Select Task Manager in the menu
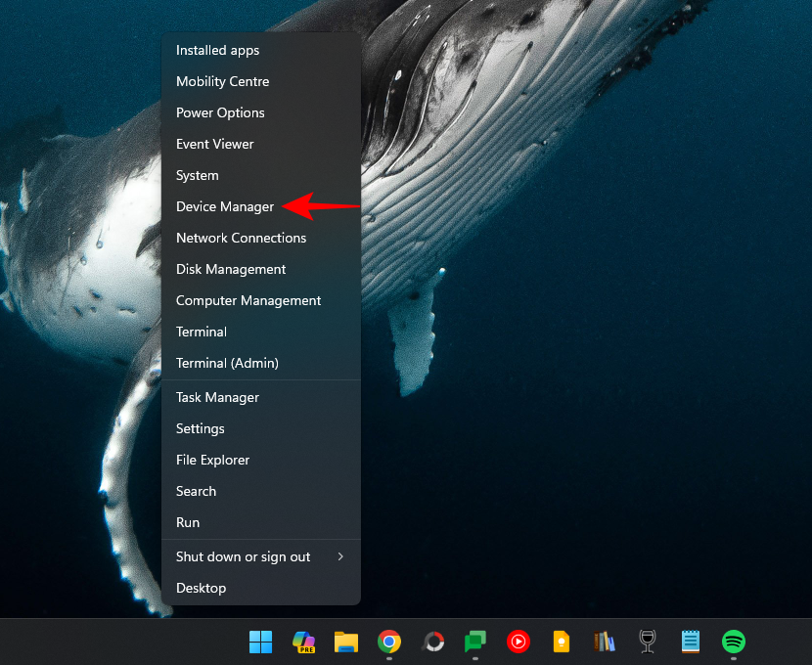 pos(217,397)
